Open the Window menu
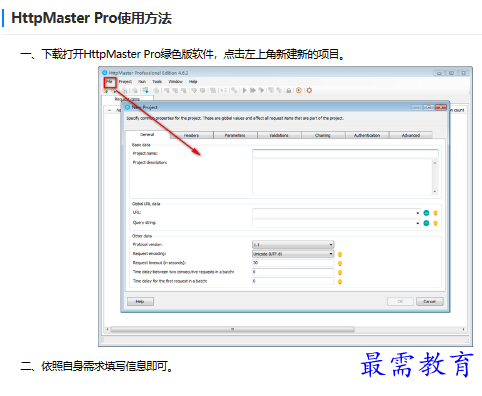The height and width of the screenshot is (396, 482). coord(175,82)
